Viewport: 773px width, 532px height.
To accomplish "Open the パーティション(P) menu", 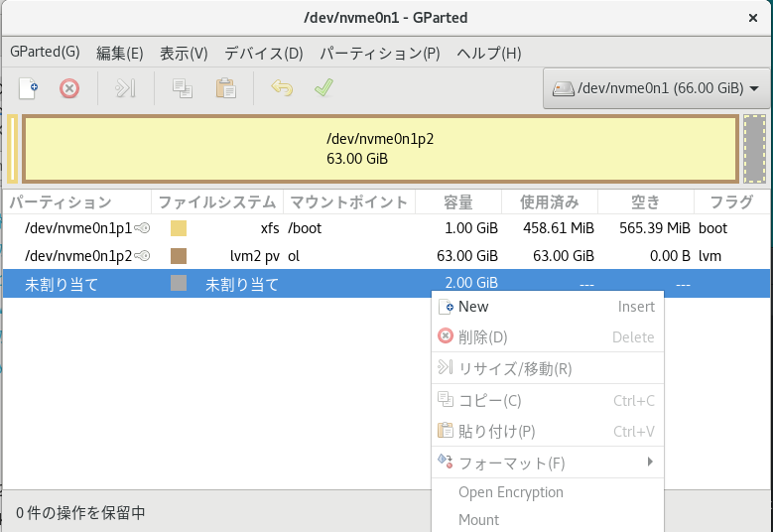I will click(379, 53).
